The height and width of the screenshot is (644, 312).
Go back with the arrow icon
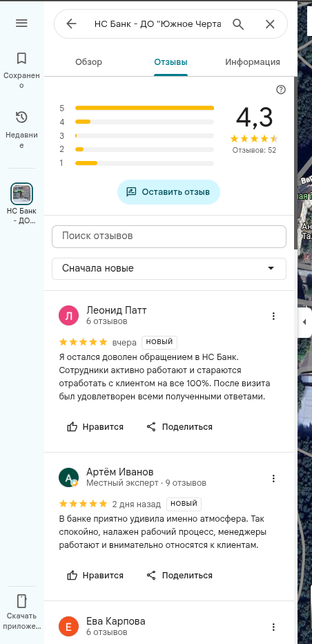(x=71, y=24)
